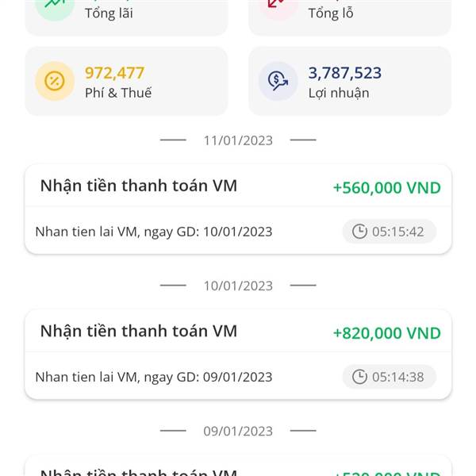Image resolution: width=476 pixels, height=476 pixels.
Task: Open the partially visible bottom transaction card
Action: [x=238, y=466]
